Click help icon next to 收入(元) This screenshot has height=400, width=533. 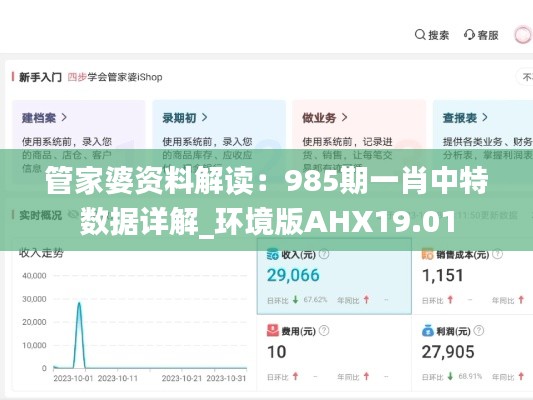324,254
